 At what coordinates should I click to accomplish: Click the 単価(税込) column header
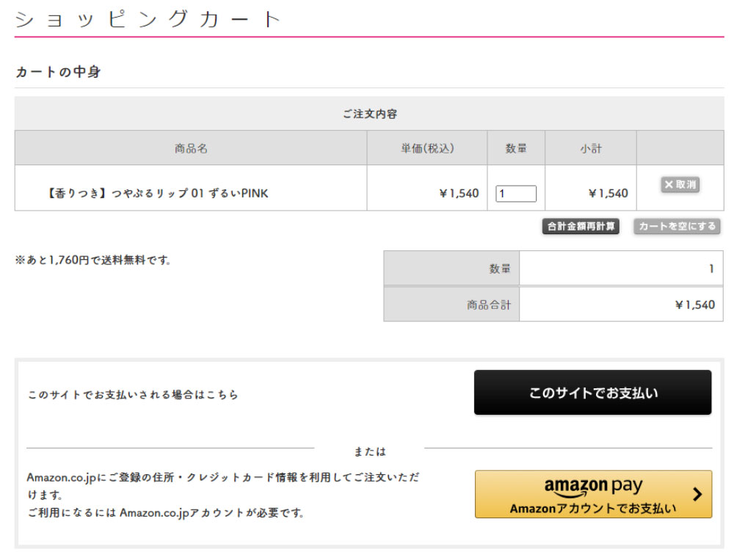point(427,148)
